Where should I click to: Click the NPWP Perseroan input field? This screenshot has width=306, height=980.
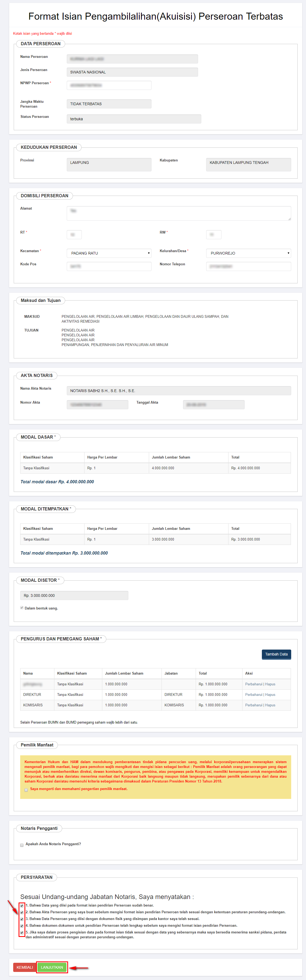click(x=109, y=85)
